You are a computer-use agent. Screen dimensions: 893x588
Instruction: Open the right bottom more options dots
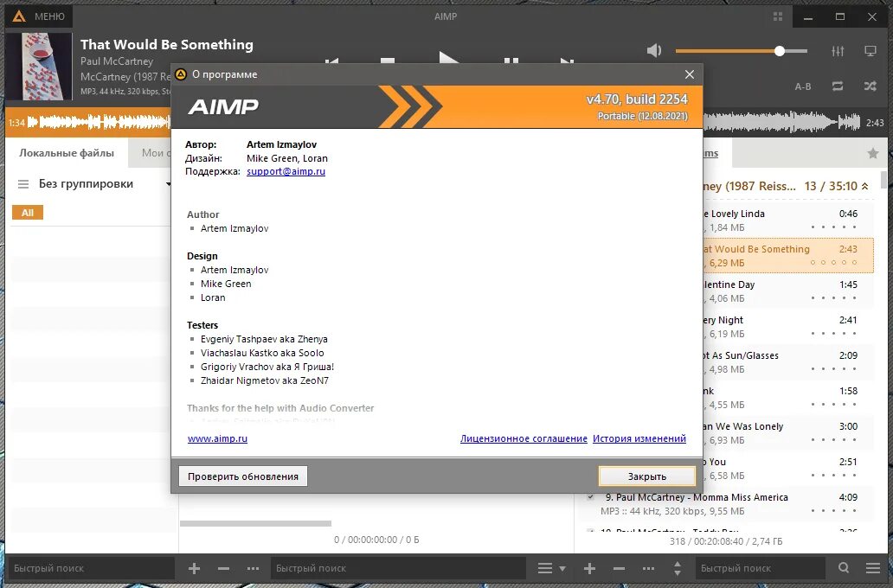tap(648, 568)
